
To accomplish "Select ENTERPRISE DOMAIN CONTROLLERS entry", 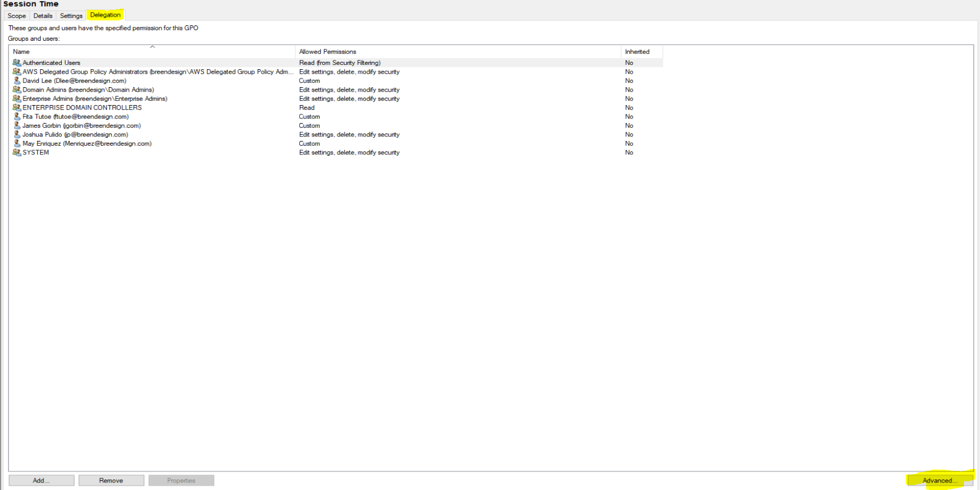I will pos(82,108).
